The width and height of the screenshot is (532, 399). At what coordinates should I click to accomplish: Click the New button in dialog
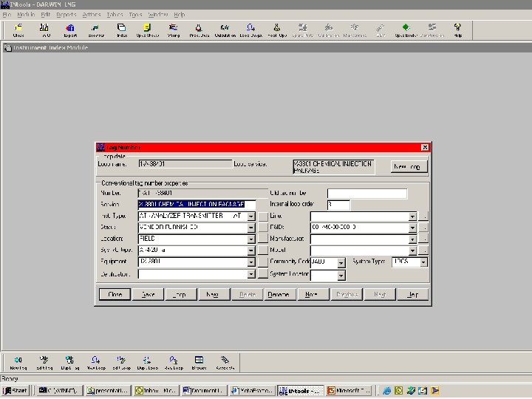click(214, 294)
